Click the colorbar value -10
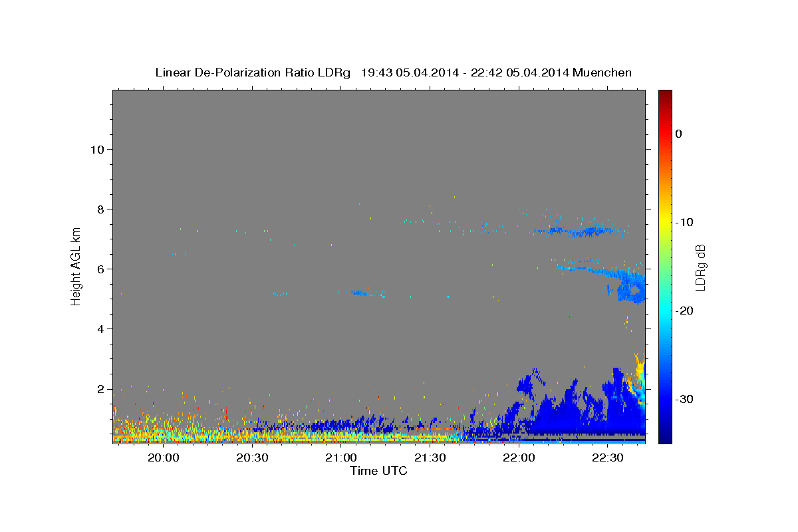Viewport: 798px width, 532px height. [x=684, y=222]
